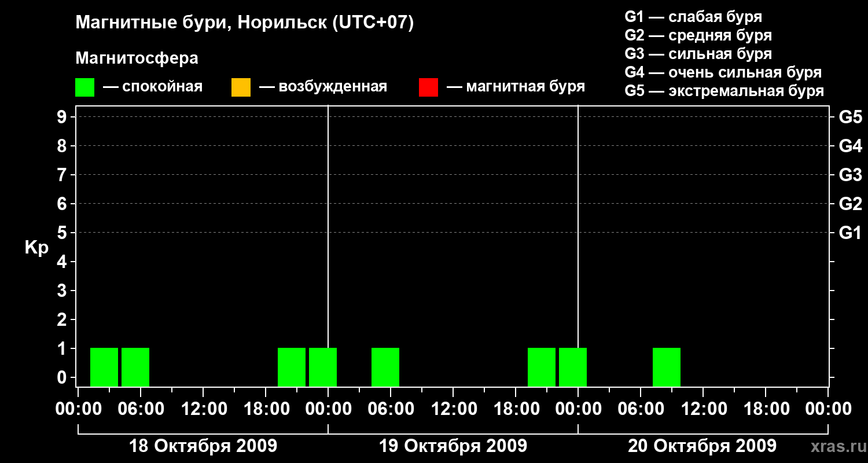
Task: Click the '06:00' time label for 20 Октября
Action: pos(641,409)
